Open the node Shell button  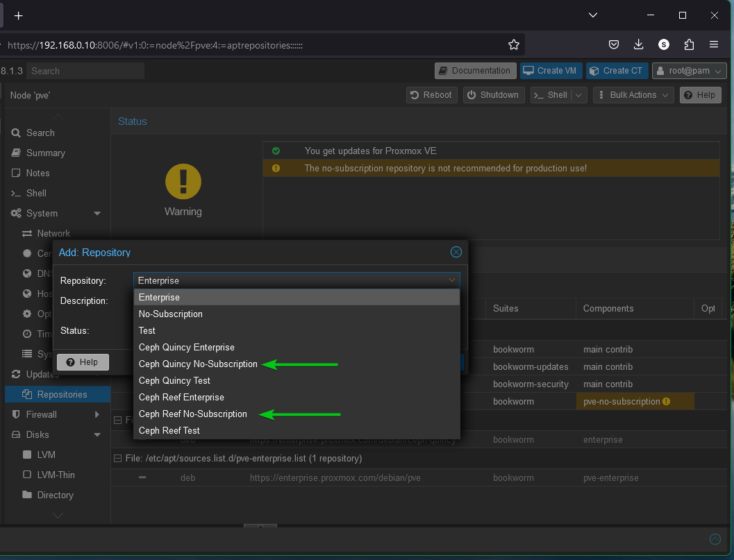coord(551,95)
